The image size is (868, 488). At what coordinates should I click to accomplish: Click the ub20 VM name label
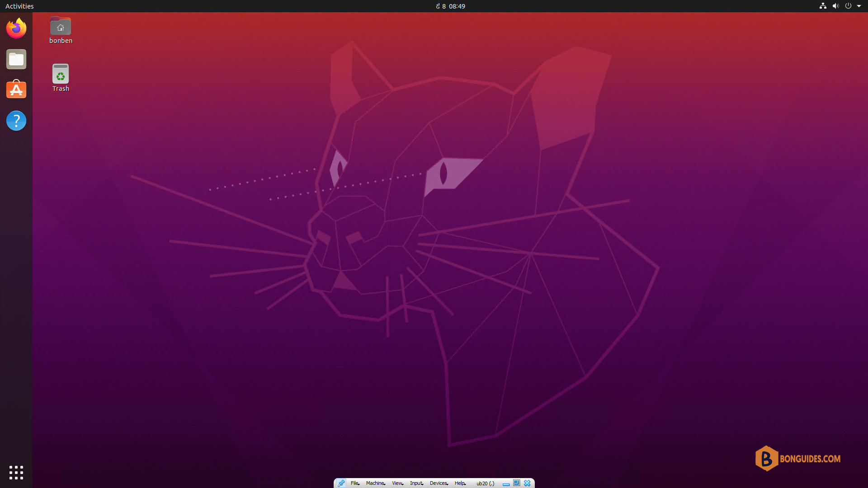(485, 483)
